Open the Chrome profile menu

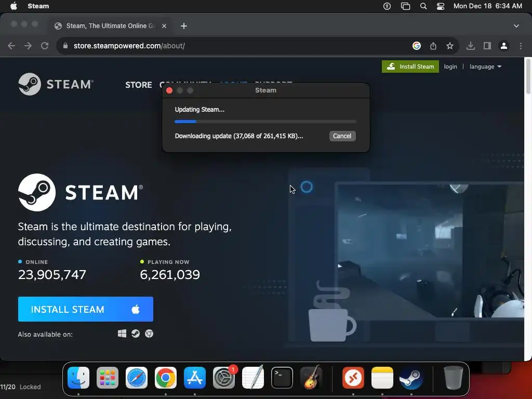[504, 46]
